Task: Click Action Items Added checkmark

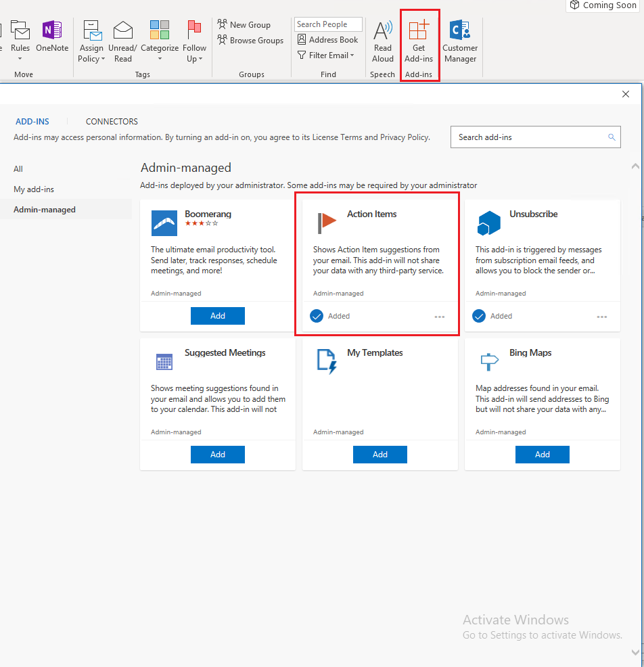Action: pyautogui.click(x=317, y=316)
